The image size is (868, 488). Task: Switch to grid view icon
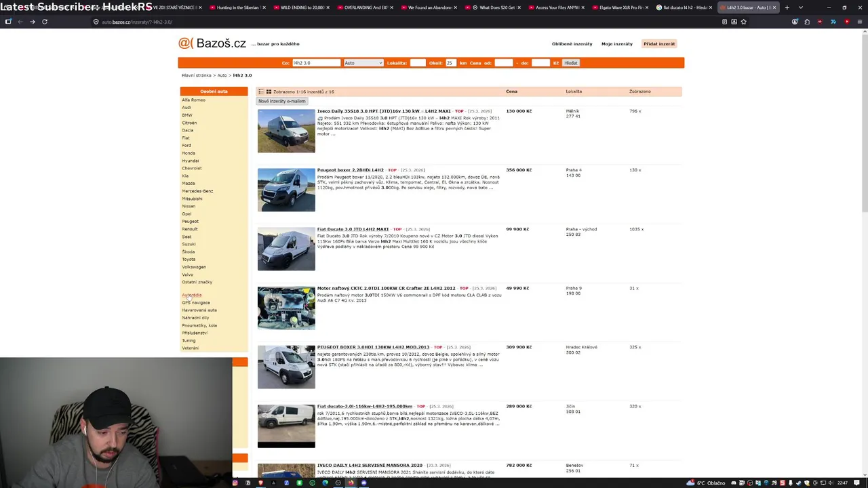pyautogui.click(x=269, y=91)
